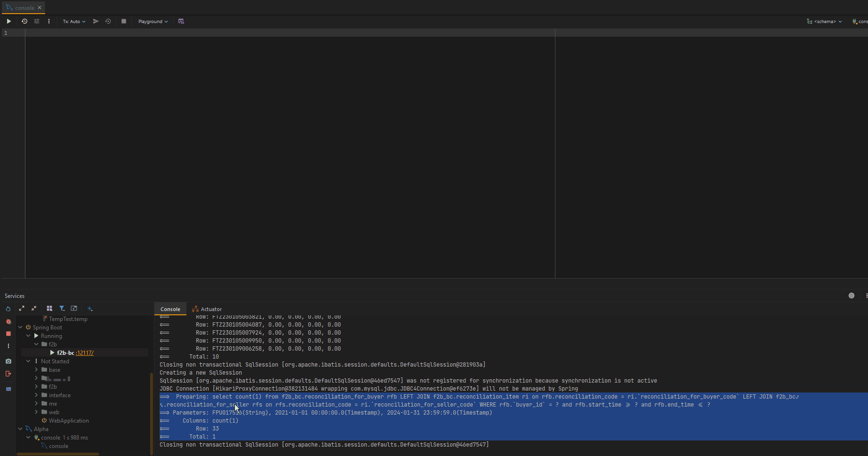Viewport: 868px width, 456px height.
Task: Click the JDBC Connection HikariProxyConnection log line
Action: pos(369,389)
